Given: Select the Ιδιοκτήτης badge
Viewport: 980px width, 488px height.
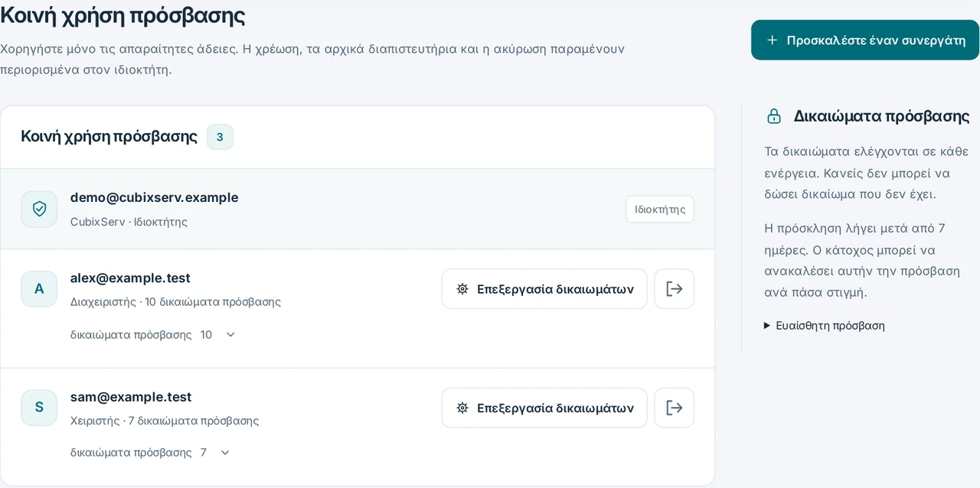Looking at the screenshot, I should (x=660, y=209).
